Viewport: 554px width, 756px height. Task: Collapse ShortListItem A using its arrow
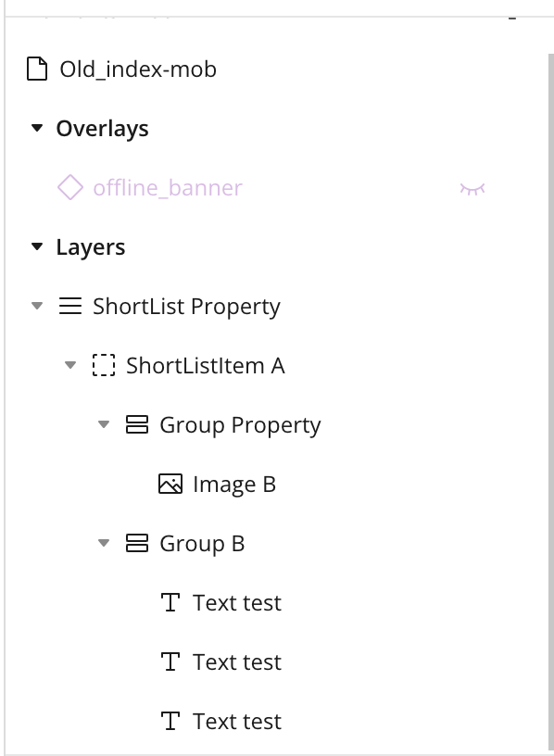point(70,365)
